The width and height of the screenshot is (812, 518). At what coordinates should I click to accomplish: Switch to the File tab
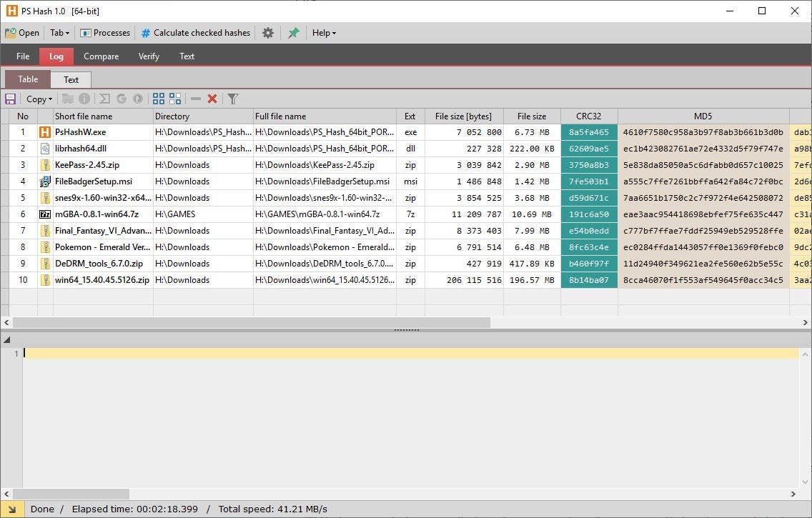point(23,56)
